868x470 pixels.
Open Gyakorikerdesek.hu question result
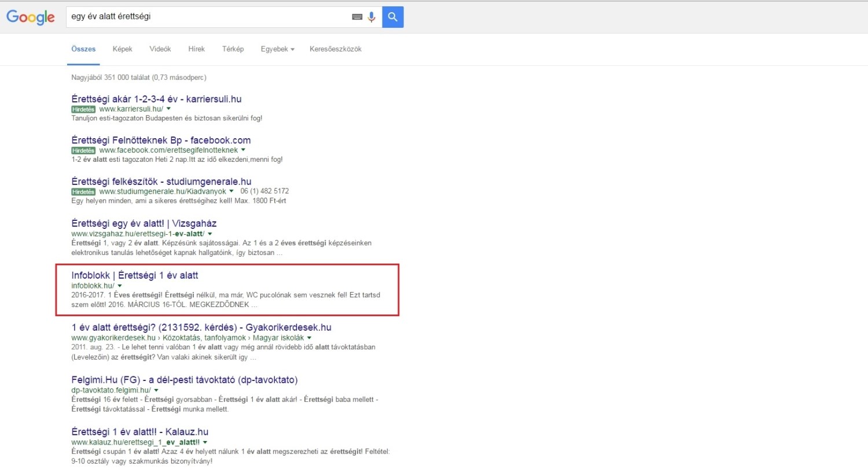(201, 327)
